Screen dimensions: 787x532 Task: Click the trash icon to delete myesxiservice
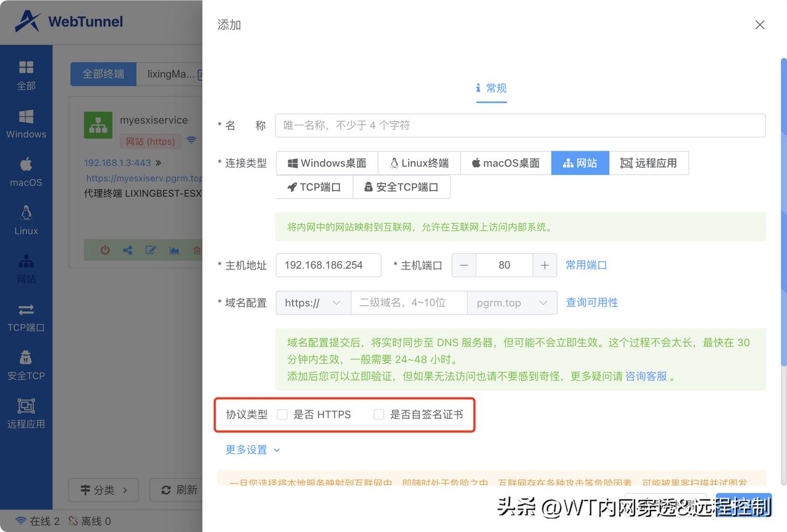(x=198, y=250)
